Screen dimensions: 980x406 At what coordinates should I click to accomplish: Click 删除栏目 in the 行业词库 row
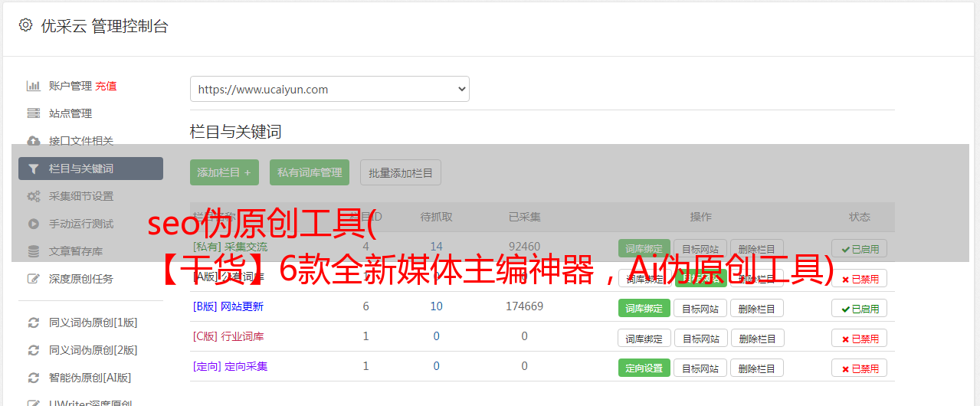coord(757,338)
